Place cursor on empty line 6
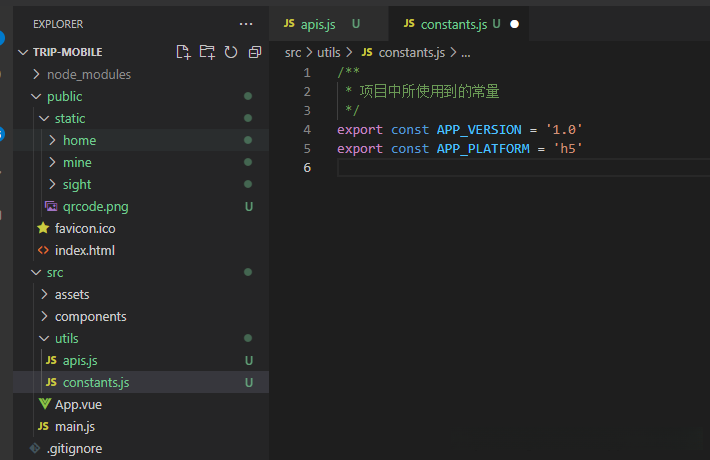This screenshot has width=710, height=460. [x=500, y=168]
